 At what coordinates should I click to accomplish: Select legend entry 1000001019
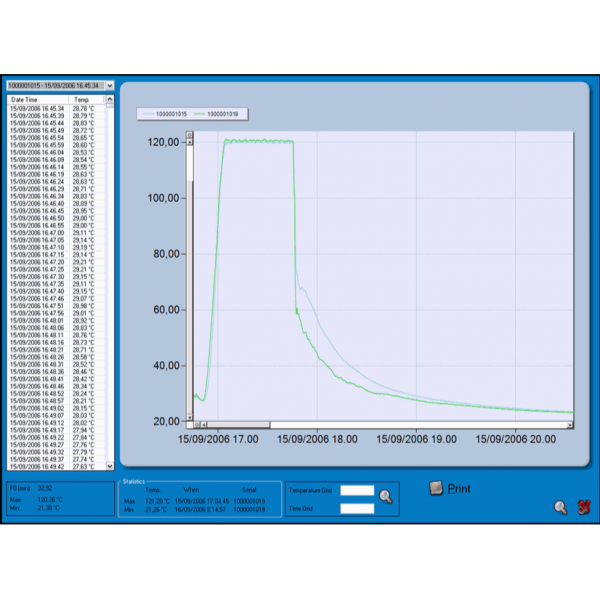tap(220, 114)
